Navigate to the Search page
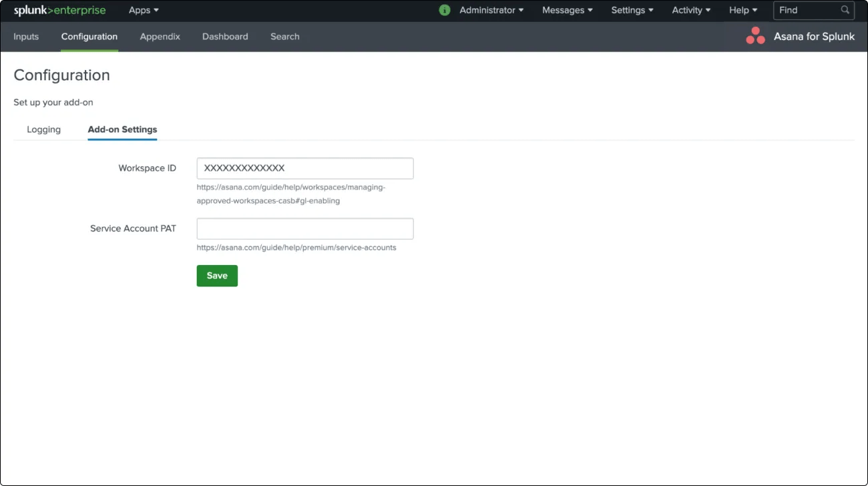This screenshot has width=868, height=486. tap(284, 37)
